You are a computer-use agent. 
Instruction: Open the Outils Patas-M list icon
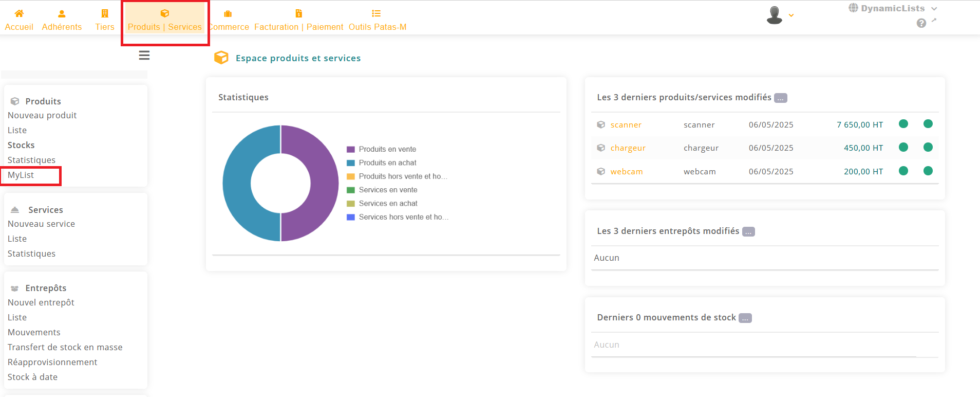click(x=376, y=13)
